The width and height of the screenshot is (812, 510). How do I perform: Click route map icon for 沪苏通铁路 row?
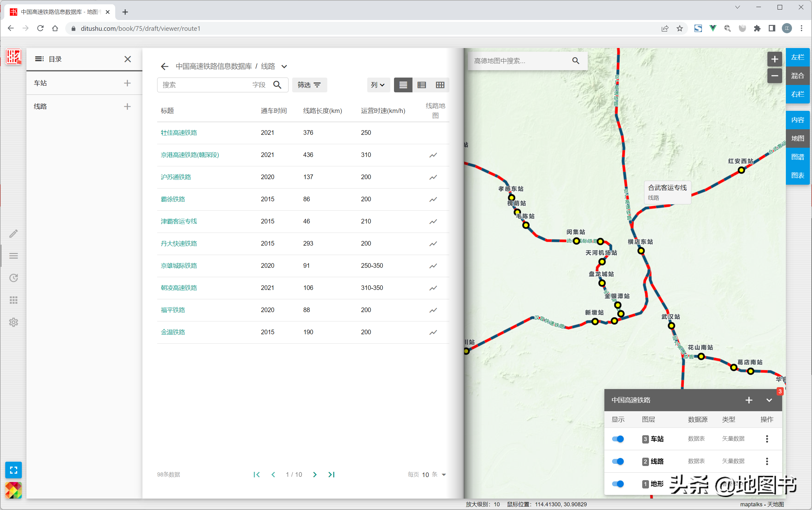(x=433, y=177)
